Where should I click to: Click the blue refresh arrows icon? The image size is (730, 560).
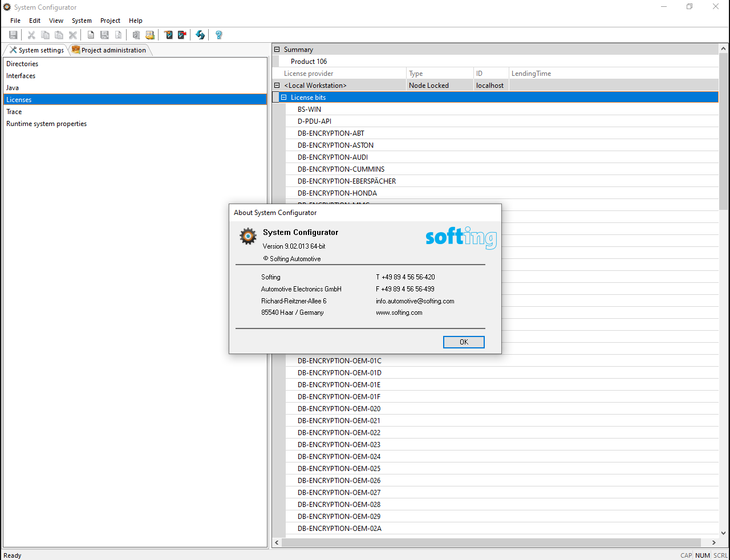coord(200,35)
